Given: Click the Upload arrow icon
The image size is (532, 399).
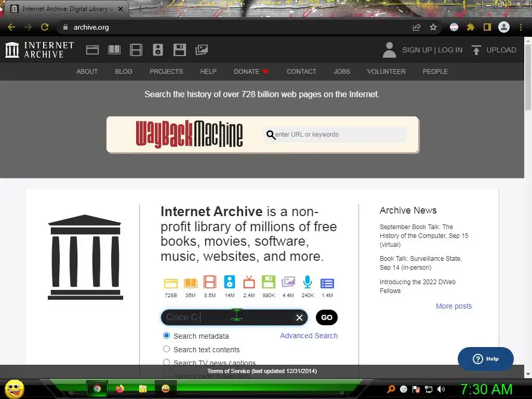Looking at the screenshot, I should point(476,50).
